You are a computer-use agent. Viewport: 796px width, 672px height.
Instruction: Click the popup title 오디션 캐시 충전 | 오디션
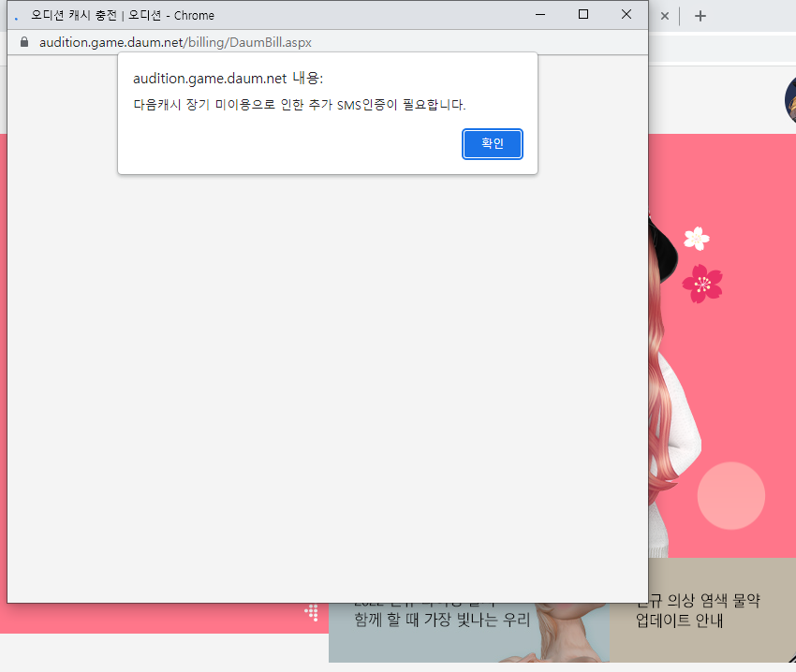(x=96, y=16)
